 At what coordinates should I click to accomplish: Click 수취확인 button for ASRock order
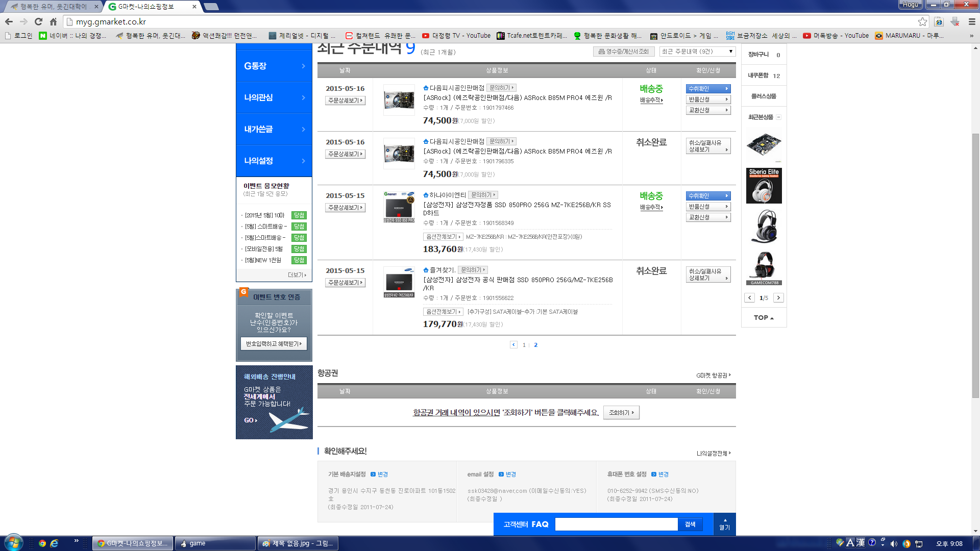pyautogui.click(x=708, y=89)
